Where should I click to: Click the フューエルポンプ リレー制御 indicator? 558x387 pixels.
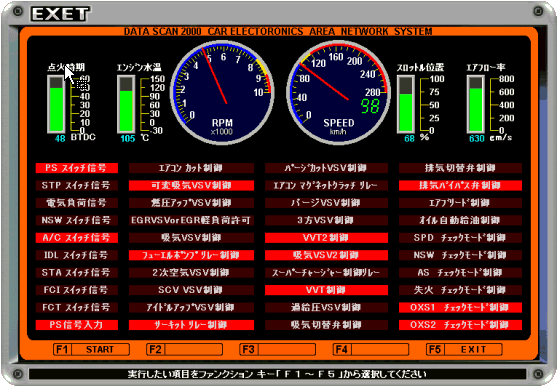[x=191, y=255]
